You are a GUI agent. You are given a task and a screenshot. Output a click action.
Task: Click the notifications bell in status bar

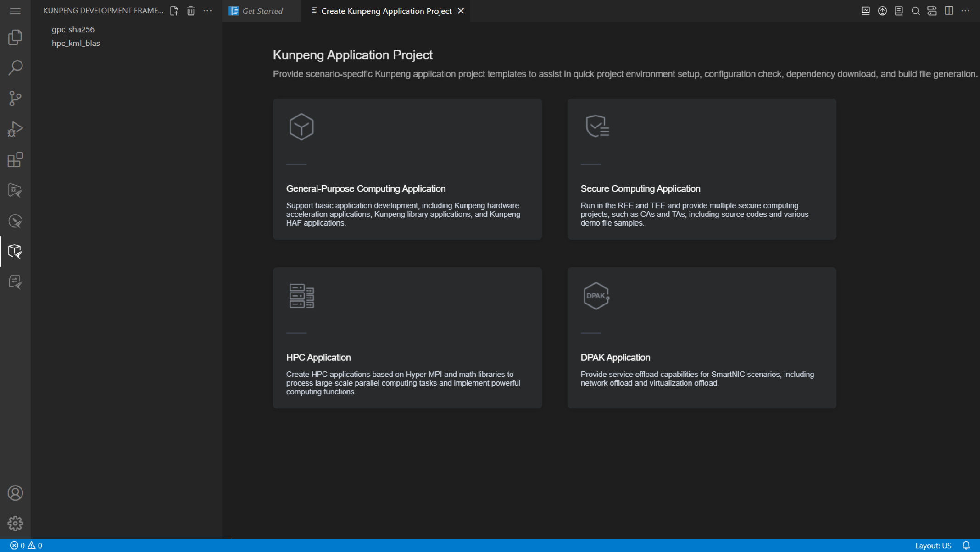966,546
